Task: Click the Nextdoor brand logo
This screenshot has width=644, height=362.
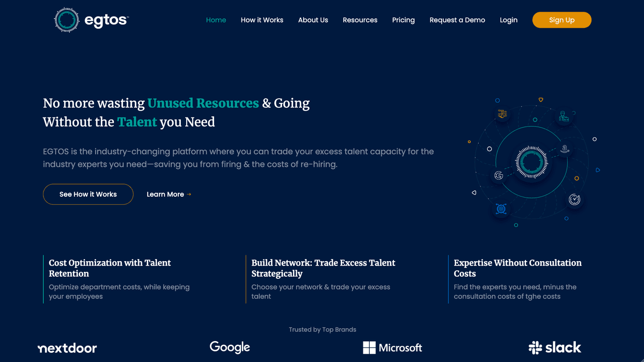Action: coord(68,348)
